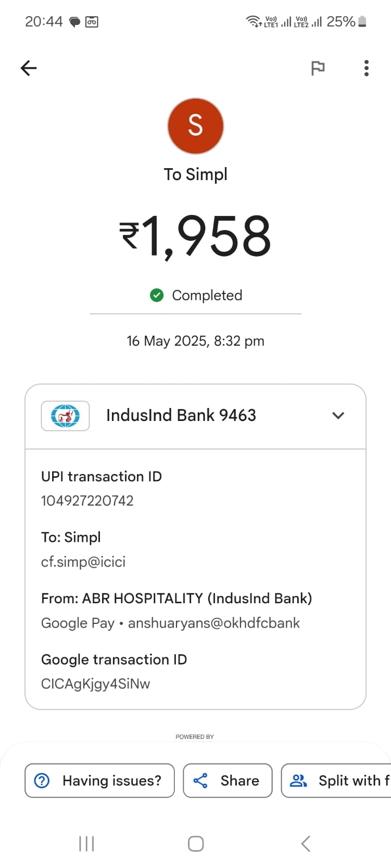The height and width of the screenshot is (868, 391).
Task: Expand the IndusInd Bank 9463 chevron
Action: pyautogui.click(x=338, y=416)
